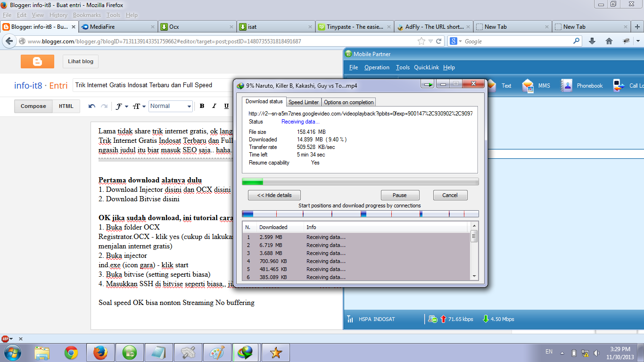Show hidden system tray icons
The width and height of the screenshot is (644, 362).
(561, 353)
